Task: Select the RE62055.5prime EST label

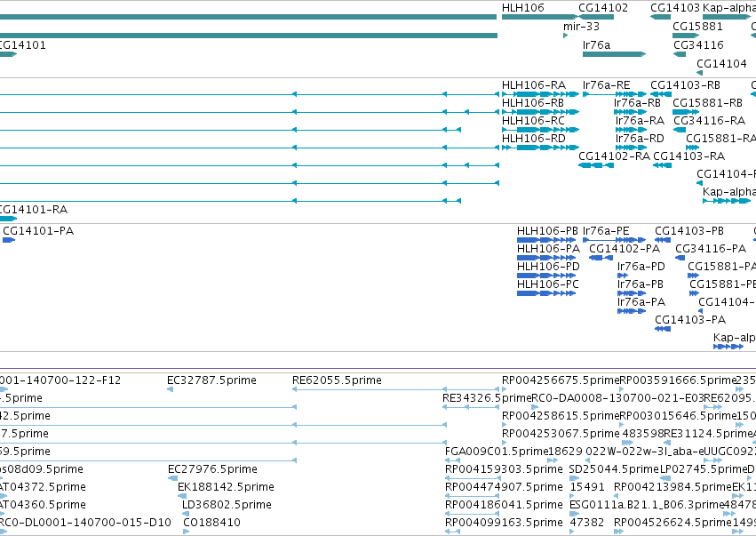Action: click(x=337, y=380)
